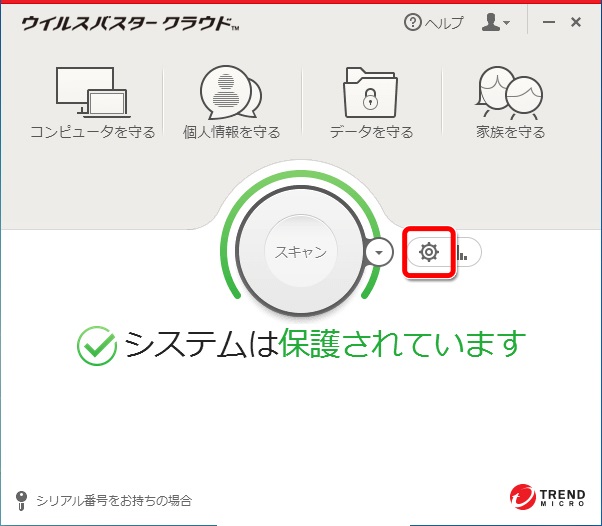The image size is (602, 526).
Task: Open security report bar chart icon
Action: (x=464, y=252)
